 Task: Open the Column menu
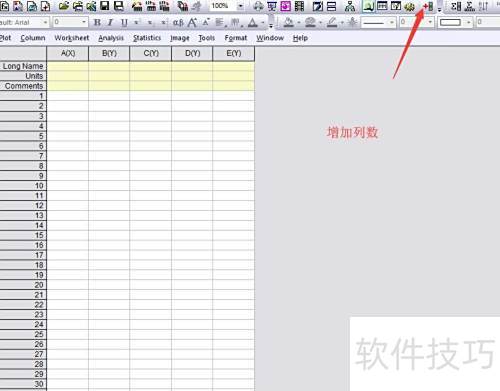(x=33, y=38)
